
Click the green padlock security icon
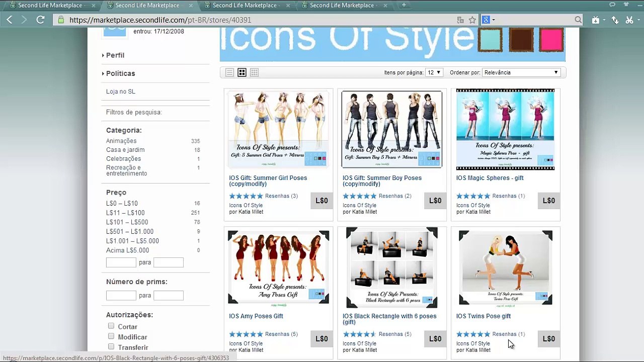[61, 20]
